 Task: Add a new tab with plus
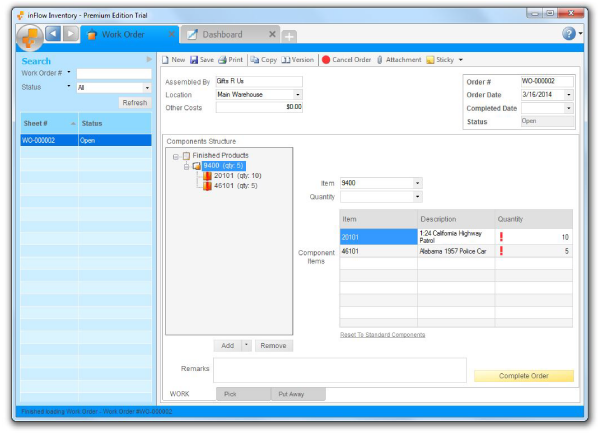tap(289, 36)
